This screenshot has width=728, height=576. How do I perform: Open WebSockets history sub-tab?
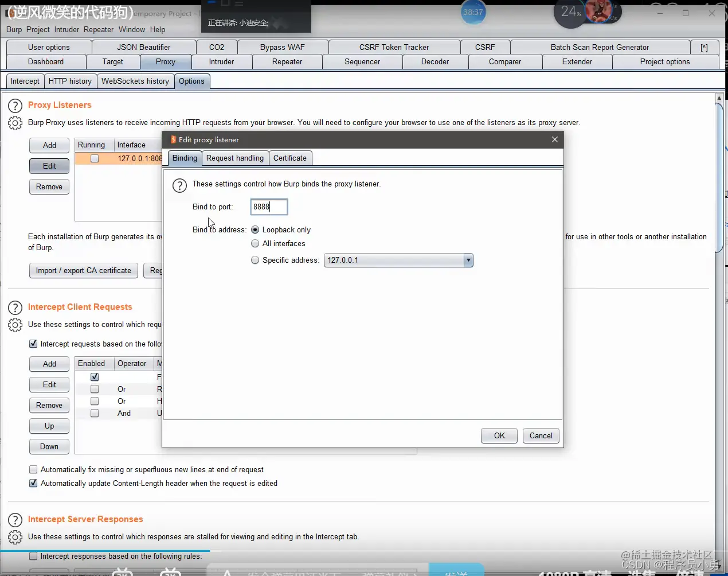click(x=135, y=81)
